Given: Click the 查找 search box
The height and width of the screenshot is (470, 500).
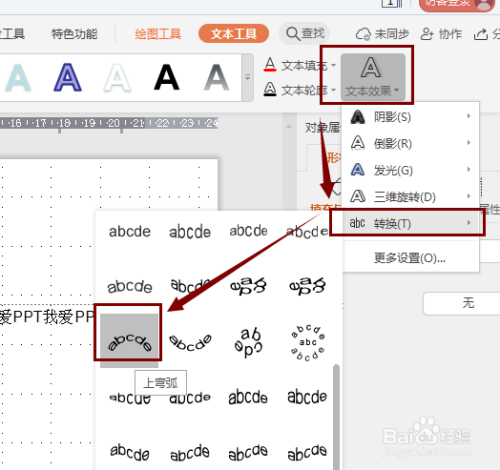Looking at the screenshot, I should [x=304, y=33].
